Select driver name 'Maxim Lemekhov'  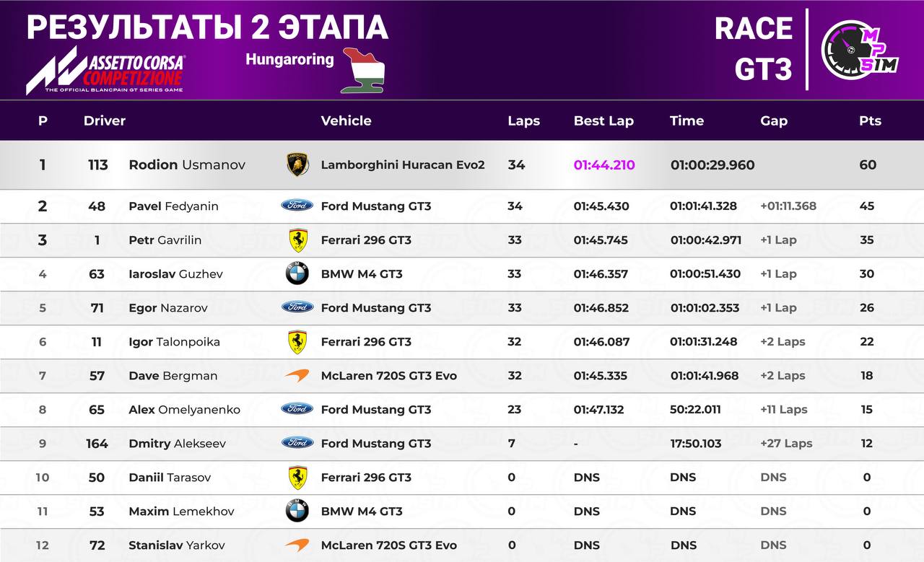[181, 511]
